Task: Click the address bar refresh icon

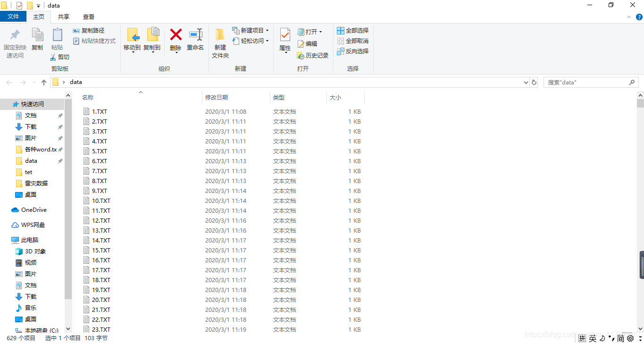Action: click(x=534, y=82)
